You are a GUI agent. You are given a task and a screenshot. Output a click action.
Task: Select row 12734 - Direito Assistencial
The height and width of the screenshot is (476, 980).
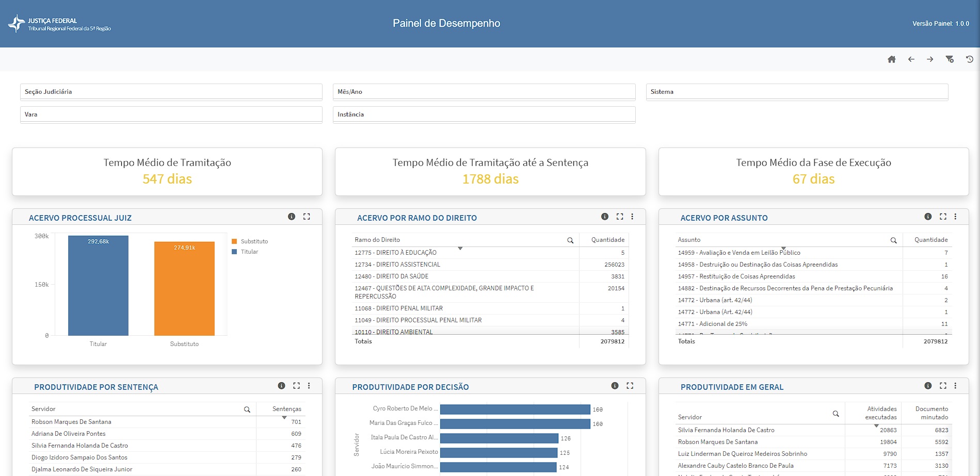point(490,265)
